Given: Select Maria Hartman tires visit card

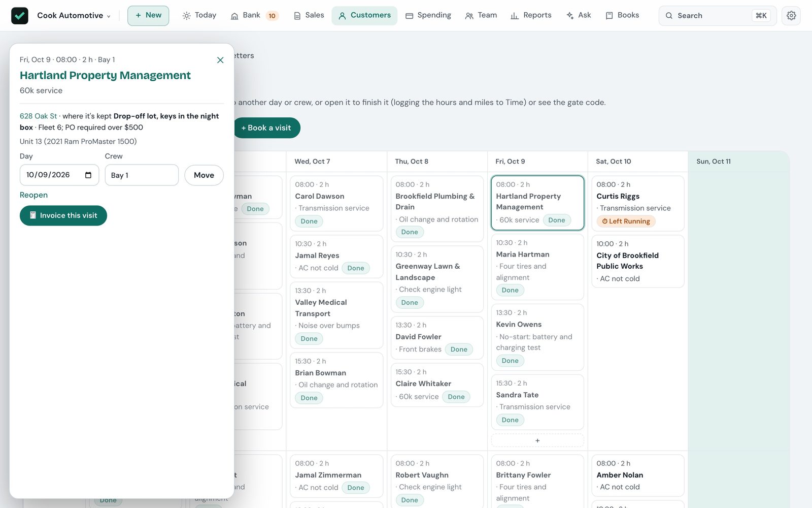Looking at the screenshot, I should point(537,267).
